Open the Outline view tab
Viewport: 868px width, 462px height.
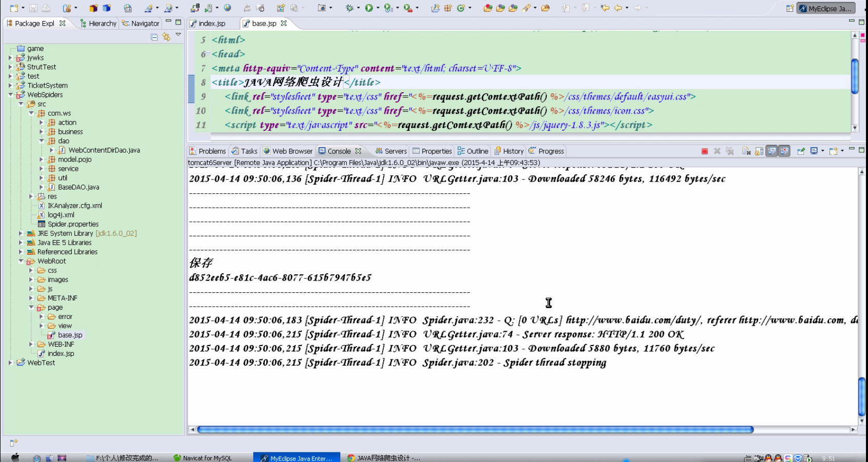pyautogui.click(x=473, y=151)
